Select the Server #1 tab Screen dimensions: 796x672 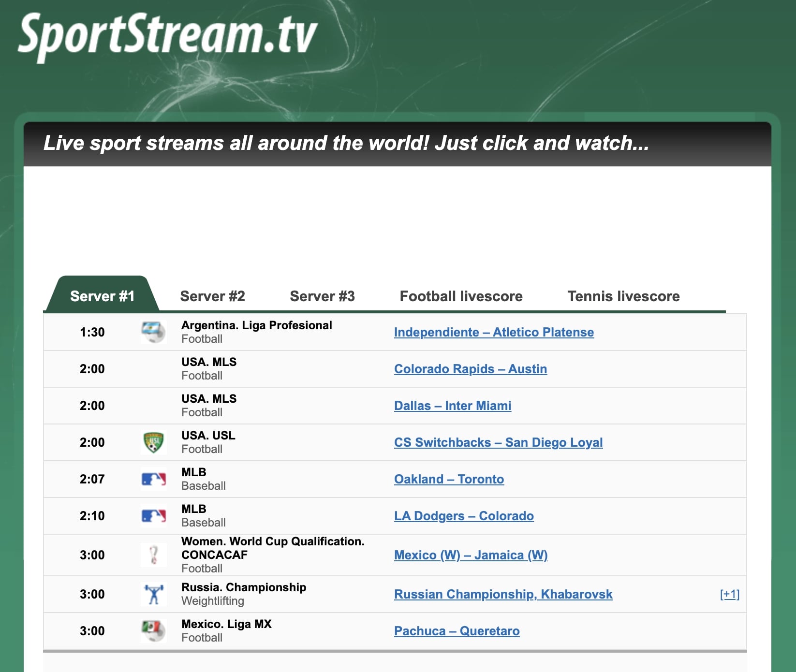click(102, 296)
